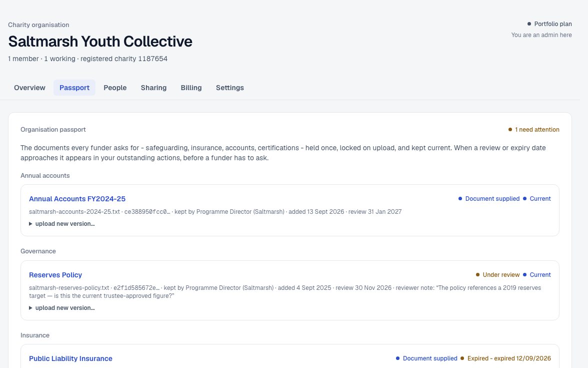This screenshot has width=588, height=368.
Task: Open the Settings tab
Action: pyautogui.click(x=230, y=88)
